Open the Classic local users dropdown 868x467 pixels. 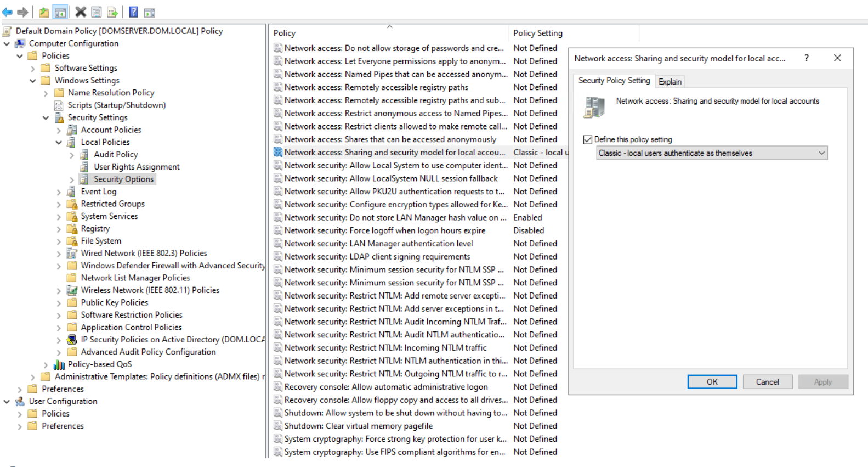(712, 153)
